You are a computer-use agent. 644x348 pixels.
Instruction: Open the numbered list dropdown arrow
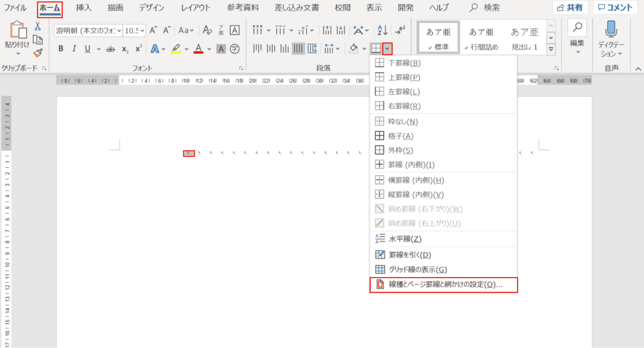tap(291, 31)
